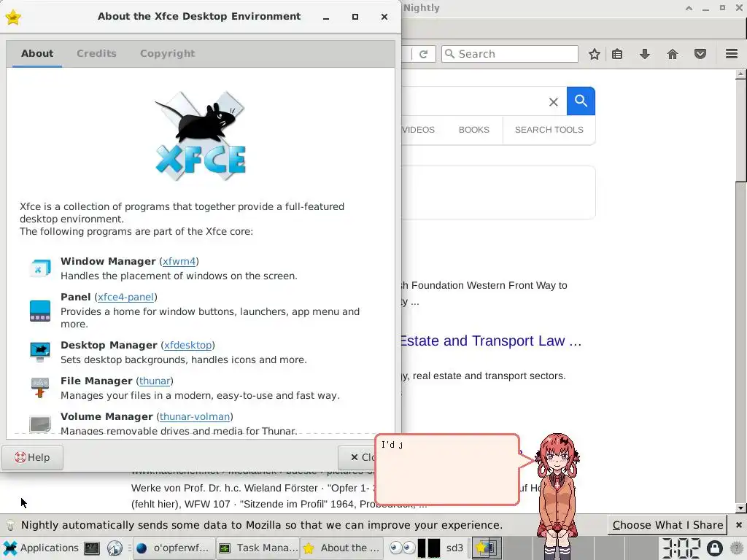
Task: Bookmark this page with the star icon
Action: pos(594,54)
